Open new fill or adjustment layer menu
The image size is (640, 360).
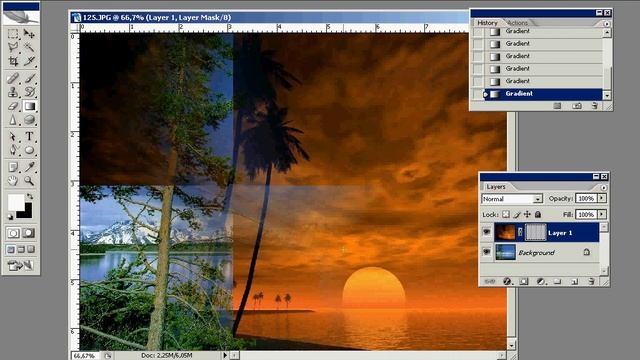click(x=541, y=282)
